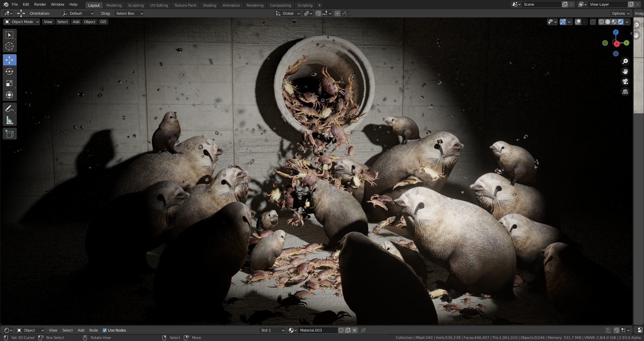This screenshot has height=341, width=644.
Task: Open the snapping element options dropdown
Action: [x=327, y=13]
